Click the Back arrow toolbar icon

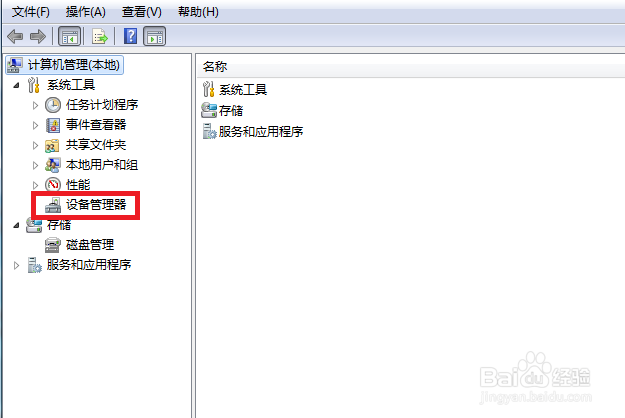click(15, 37)
